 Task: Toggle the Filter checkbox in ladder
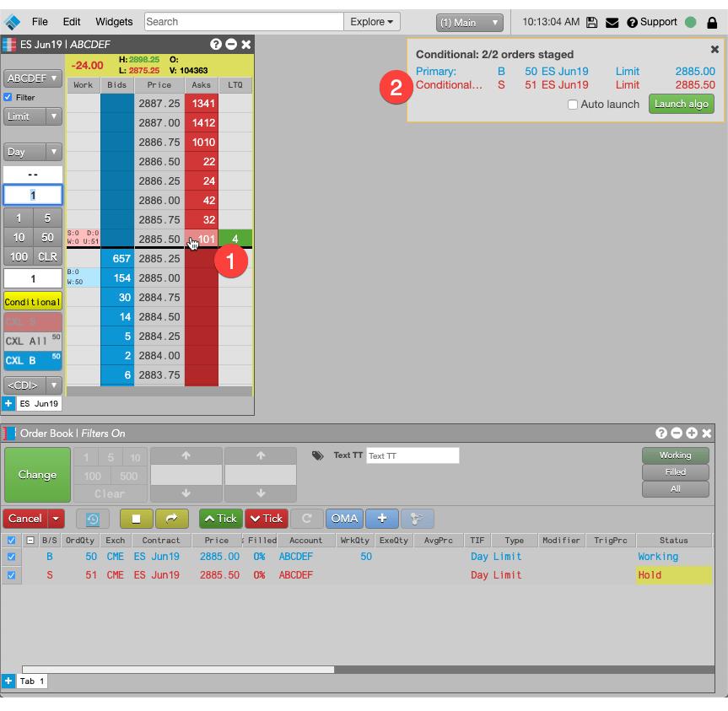tap(8, 98)
